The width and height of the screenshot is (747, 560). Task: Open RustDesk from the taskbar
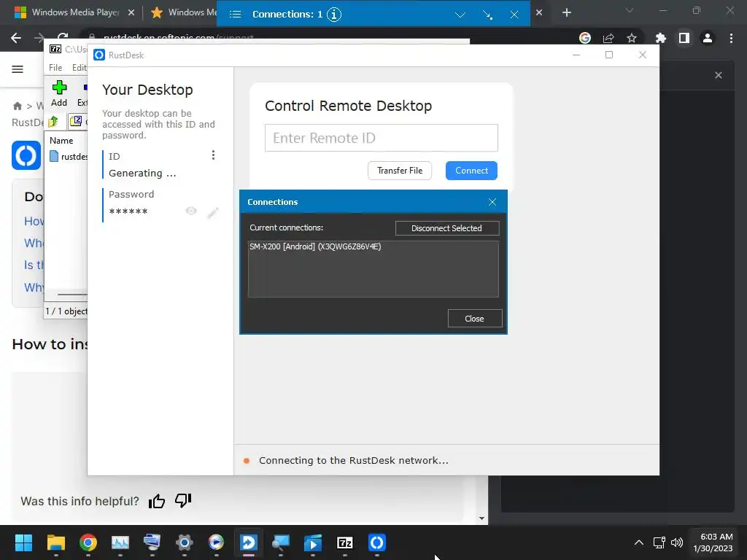click(x=377, y=542)
